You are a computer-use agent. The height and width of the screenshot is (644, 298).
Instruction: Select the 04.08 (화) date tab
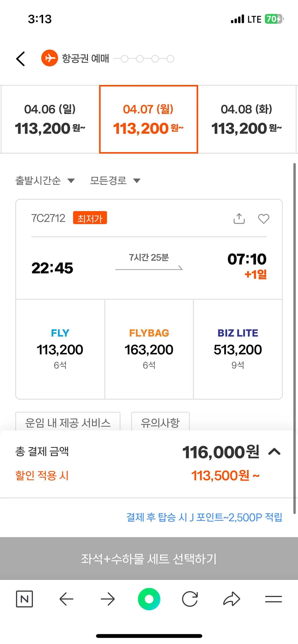pyautogui.click(x=246, y=119)
